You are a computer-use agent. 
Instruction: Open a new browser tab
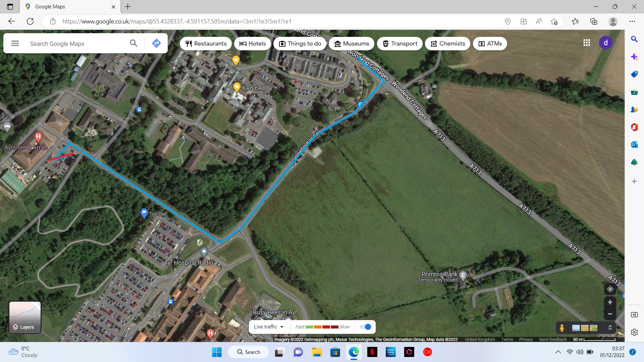[128, 7]
